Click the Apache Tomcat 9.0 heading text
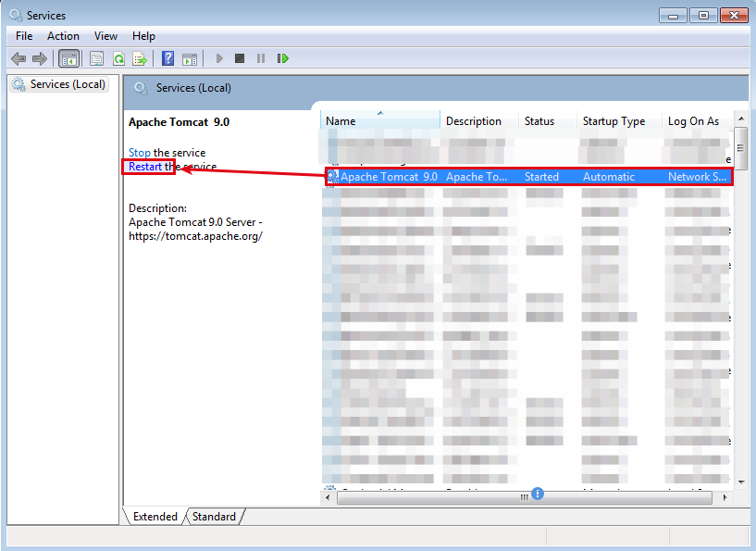 179,122
